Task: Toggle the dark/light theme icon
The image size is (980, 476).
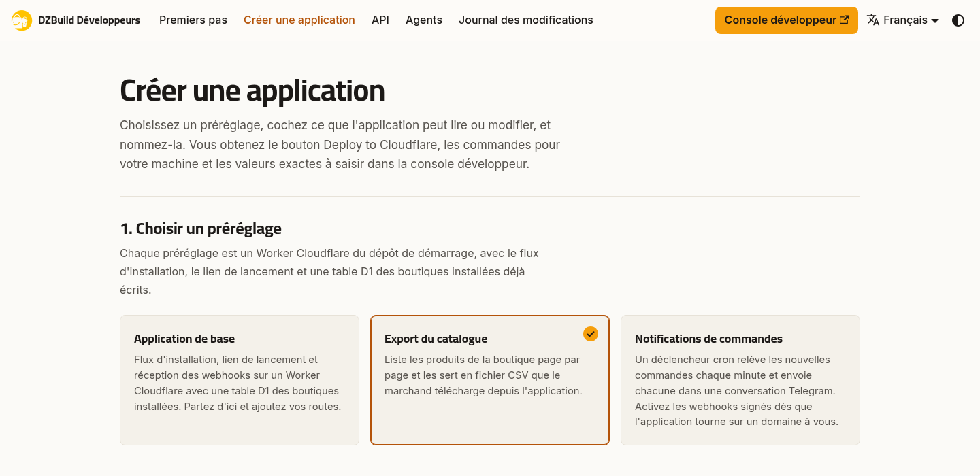Action: [x=958, y=20]
